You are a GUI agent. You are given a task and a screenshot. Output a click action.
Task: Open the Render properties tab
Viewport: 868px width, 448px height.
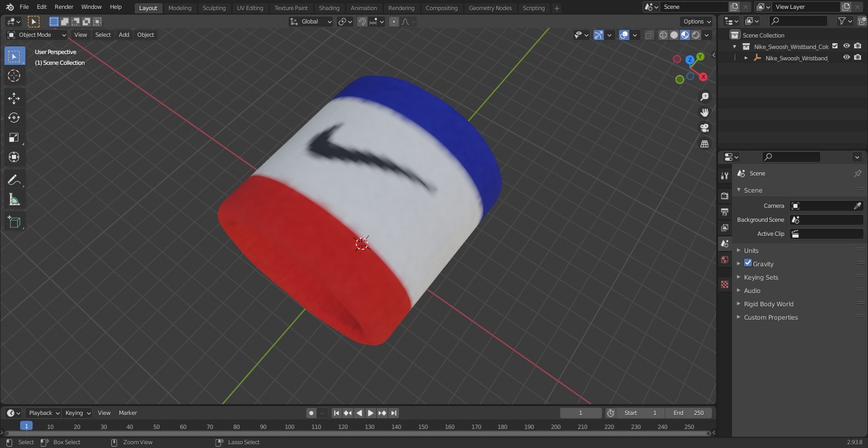point(724,196)
